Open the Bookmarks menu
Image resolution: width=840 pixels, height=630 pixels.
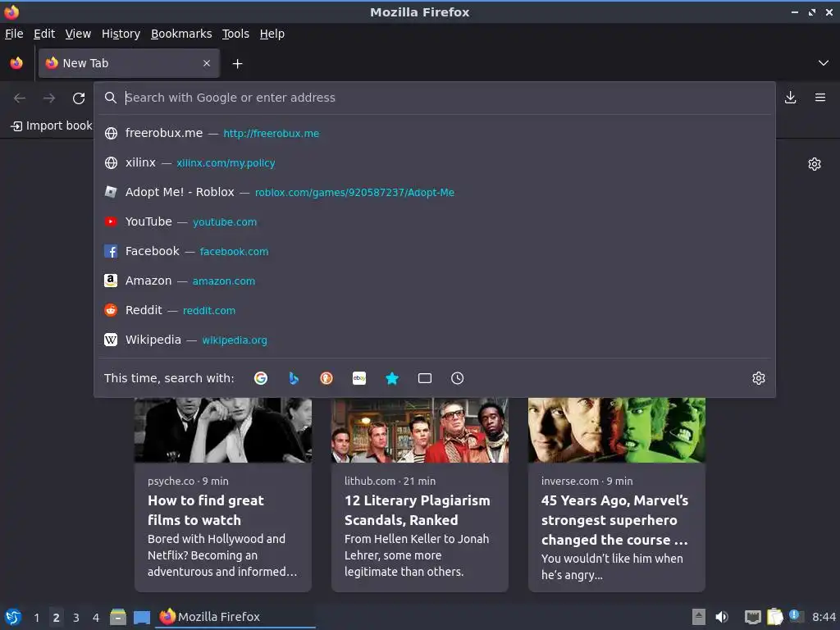coord(181,34)
